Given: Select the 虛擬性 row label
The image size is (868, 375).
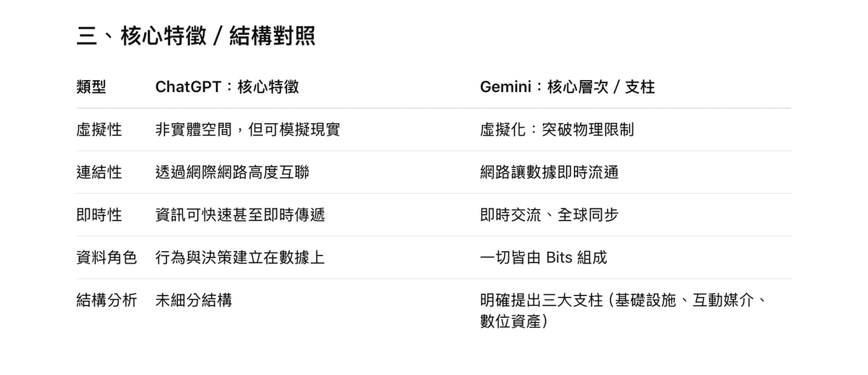Looking at the screenshot, I should pyautogui.click(x=98, y=130).
